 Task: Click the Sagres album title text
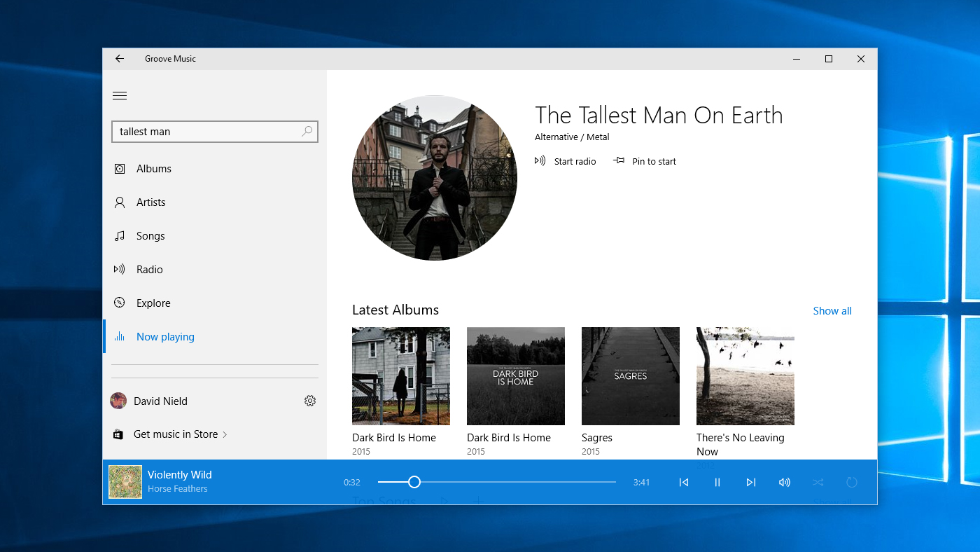tap(597, 438)
